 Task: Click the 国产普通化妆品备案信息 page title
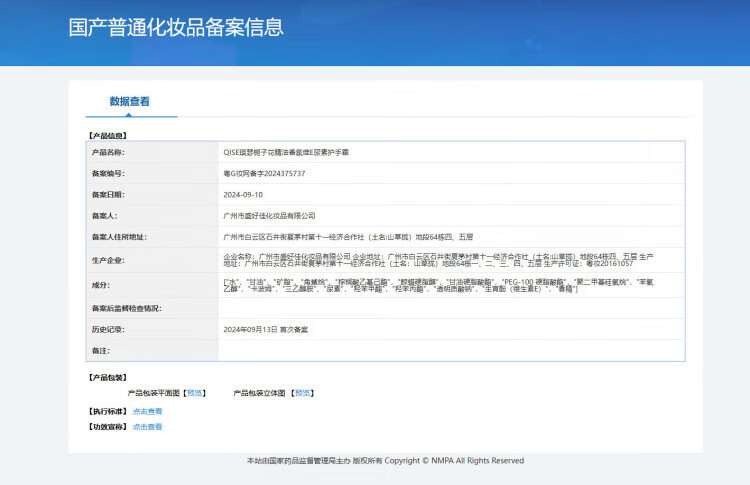[176, 27]
